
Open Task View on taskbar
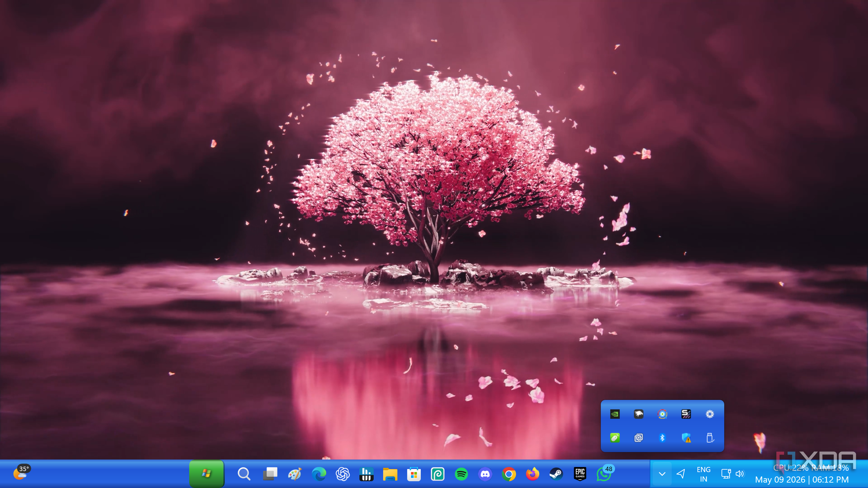270,474
